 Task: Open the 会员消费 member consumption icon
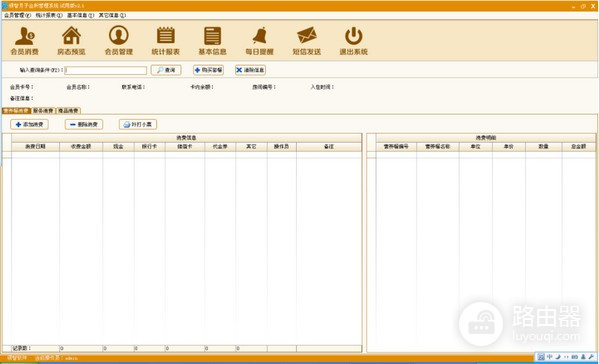pos(24,41)
